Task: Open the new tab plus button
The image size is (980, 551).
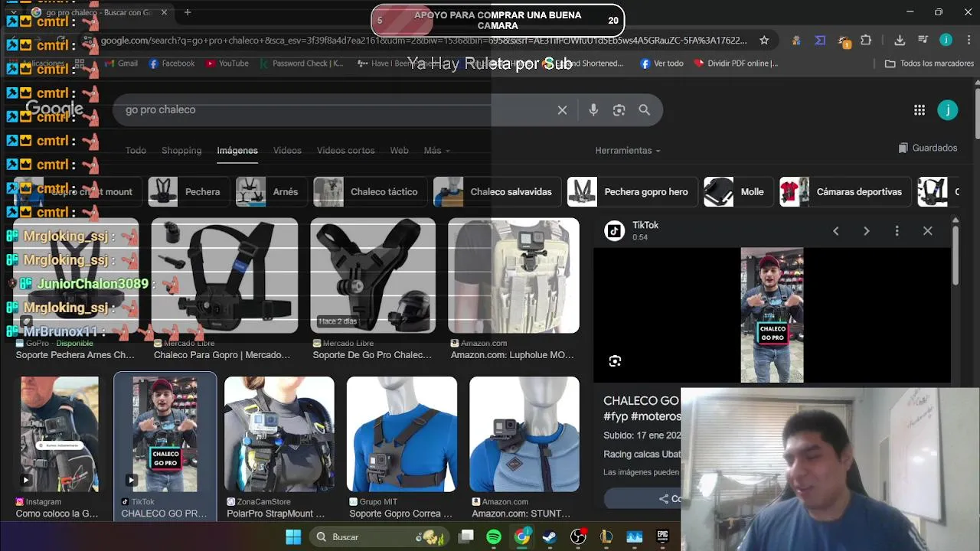Action: pyautogui.click(x=188, y=12)
